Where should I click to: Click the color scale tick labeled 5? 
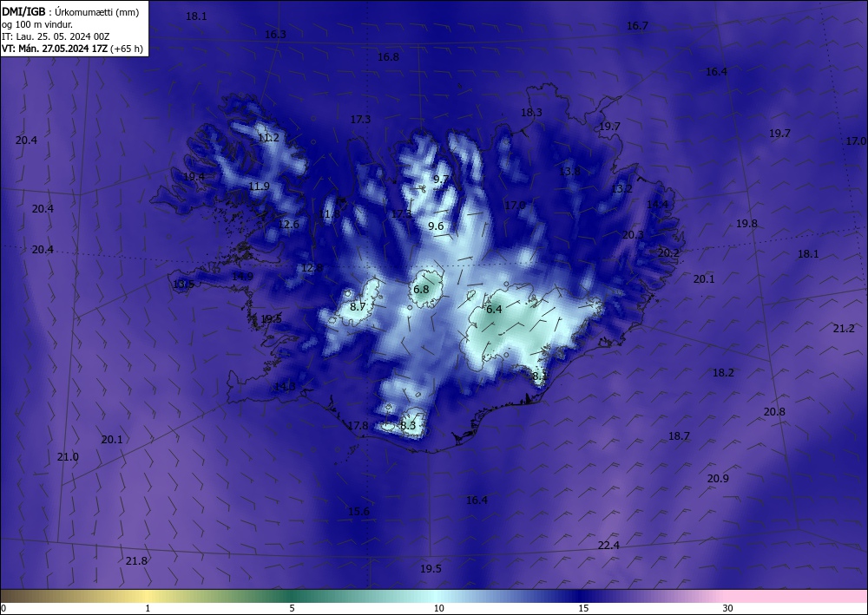(x=292, y=609)
